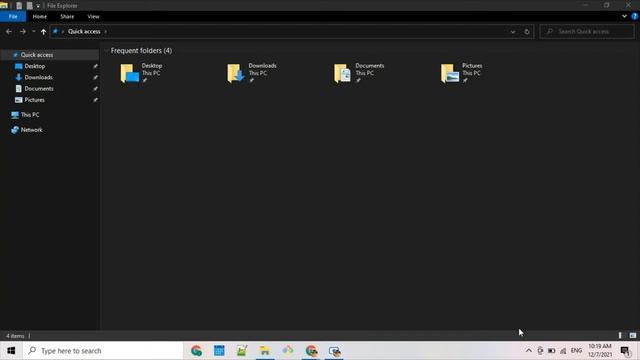Select the Documents folder icon in Frequent folders

point(342,73)
